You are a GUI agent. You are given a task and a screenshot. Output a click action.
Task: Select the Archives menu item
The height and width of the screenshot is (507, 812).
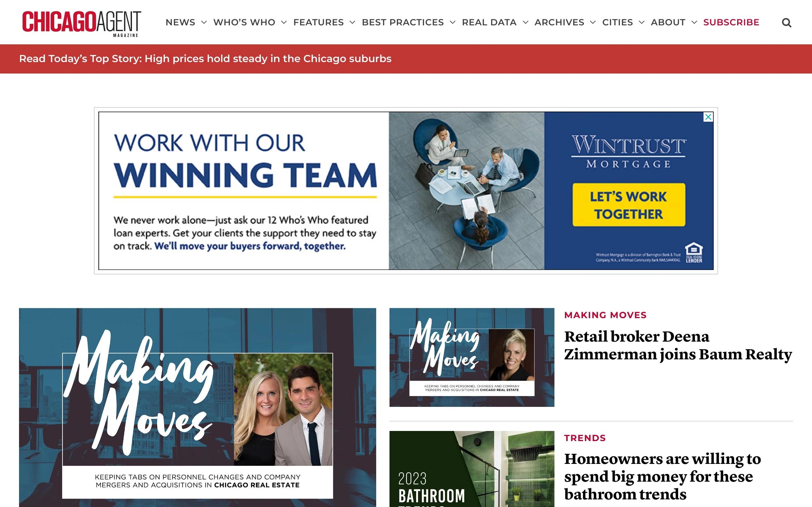559,22
